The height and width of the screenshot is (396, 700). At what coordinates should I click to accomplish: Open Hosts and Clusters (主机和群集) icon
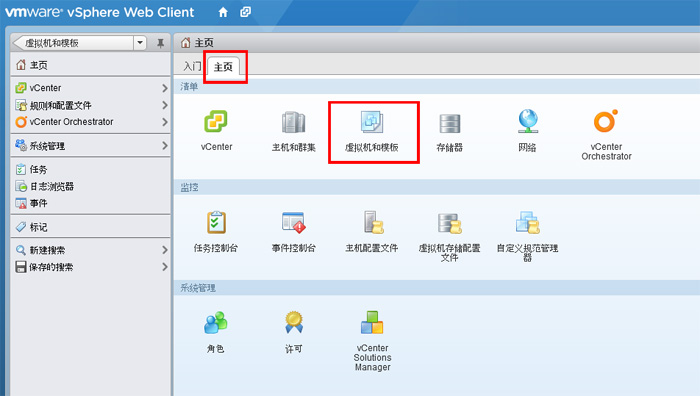[x=293, y=122]
